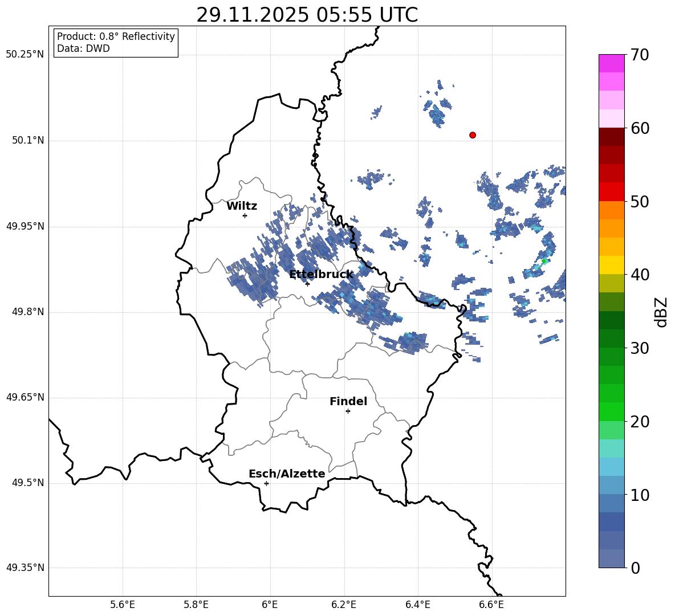The width and height of the screenshot is (675, 616).
Task: Click the colorbar tick label 20
Action: click(640, 422)
